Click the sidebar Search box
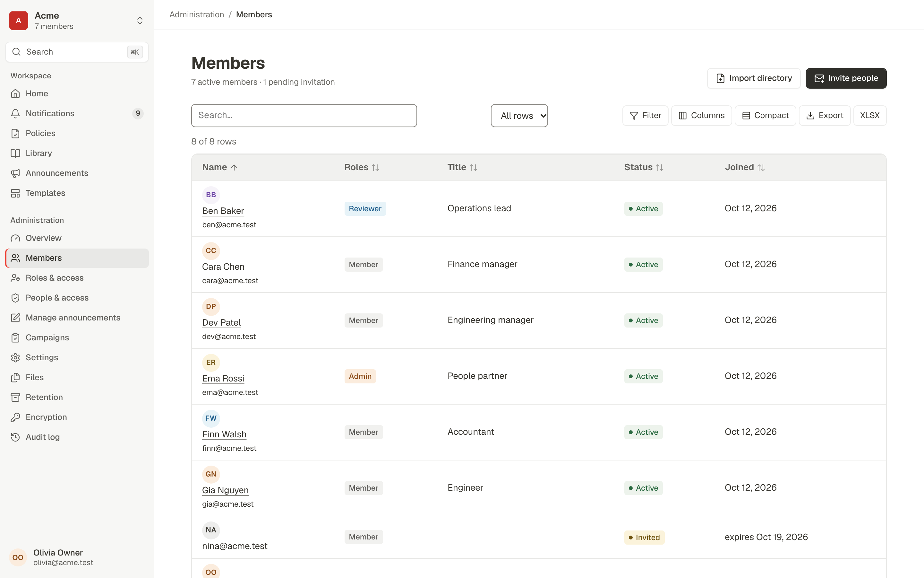Screen dimensions: 924x578 pyautogui.click(x=77, y=52)
